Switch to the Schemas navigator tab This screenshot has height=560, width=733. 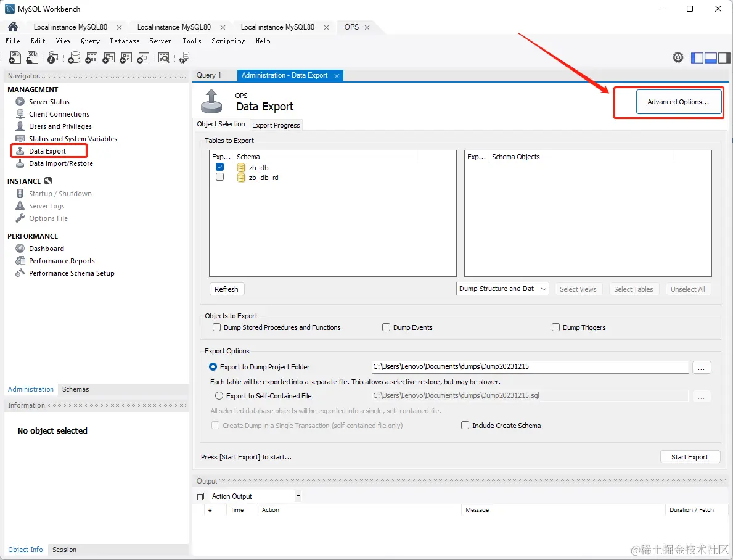tap(75, 389)
